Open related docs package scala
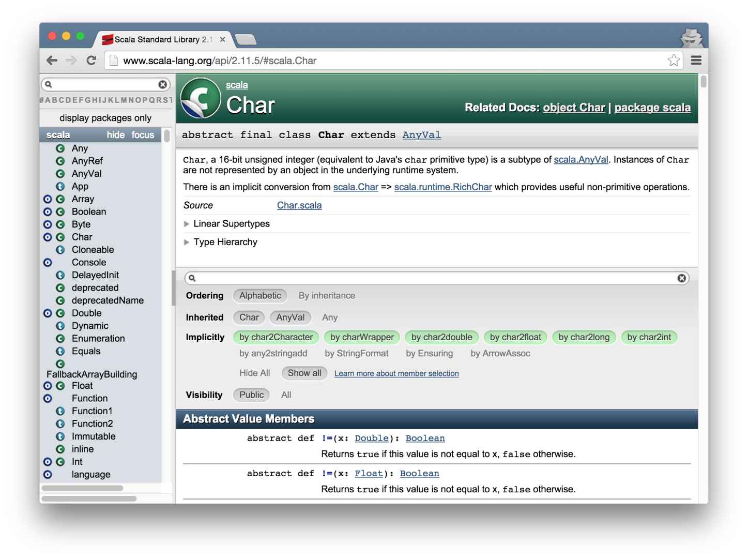Viewport: 748px width, 560px height. (x=652, y=108)
